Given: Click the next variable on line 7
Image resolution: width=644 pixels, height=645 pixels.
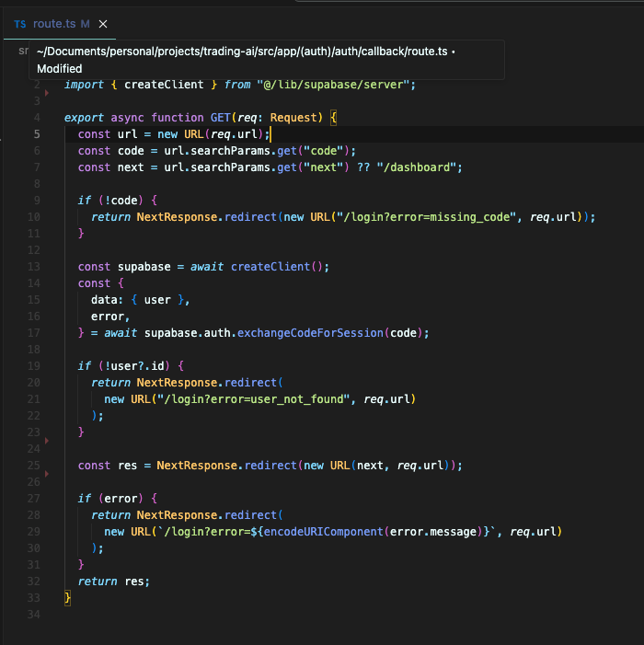Looking at the screenshot, I should (131, 167).
